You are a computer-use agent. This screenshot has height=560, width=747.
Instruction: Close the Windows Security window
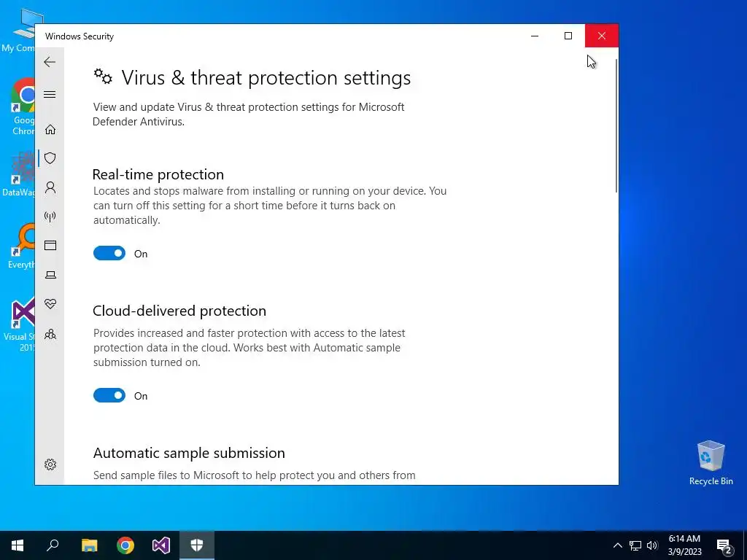pos(602,36)
